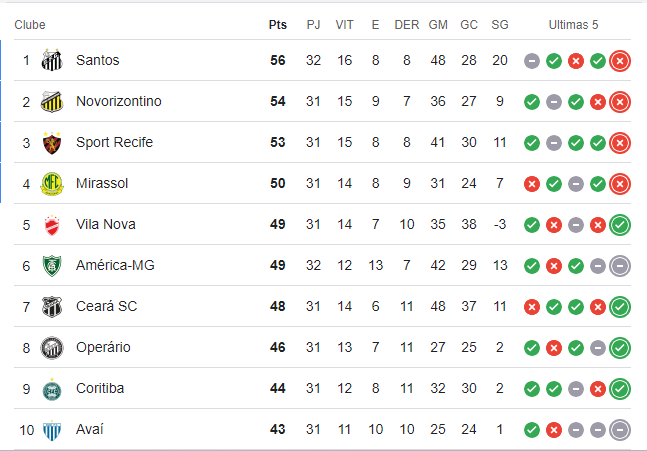Click the Operário club crest
This screenshot has height=451, width=647.
pyautogui.click(x=52, y=348)
